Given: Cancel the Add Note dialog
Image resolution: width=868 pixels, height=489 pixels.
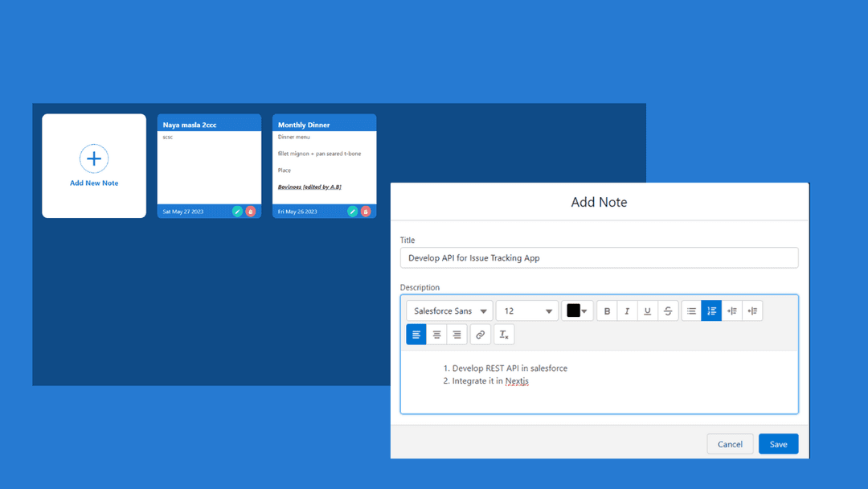Looking at the screenshot, I should (730, 444).
